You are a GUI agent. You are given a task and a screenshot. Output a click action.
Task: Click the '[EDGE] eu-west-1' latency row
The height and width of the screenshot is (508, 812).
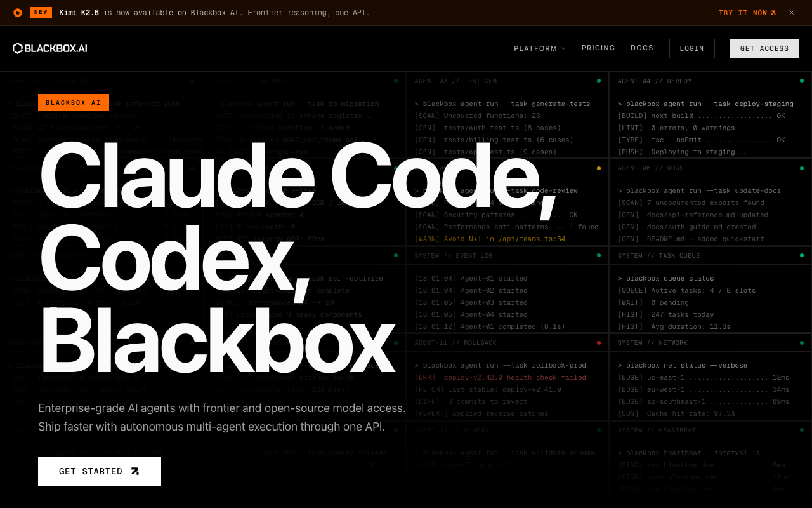pyautogui.click(x=704, y=390)
